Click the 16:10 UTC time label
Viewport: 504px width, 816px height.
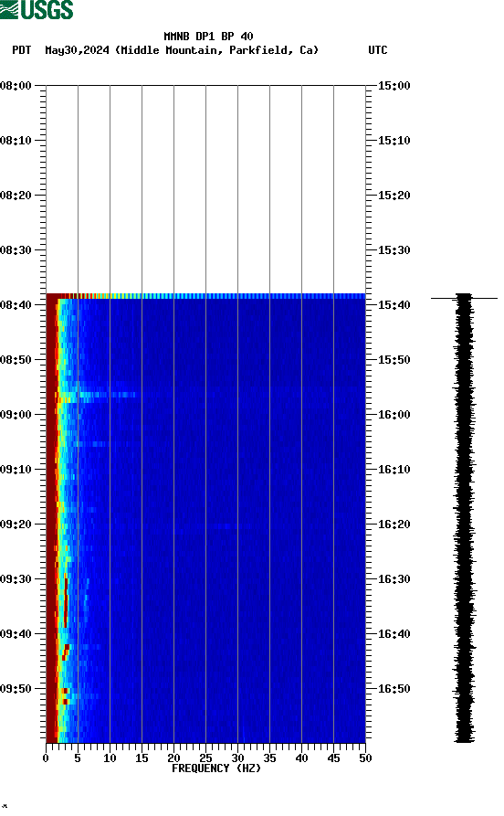pyautogui.click(x=394, y=470)
